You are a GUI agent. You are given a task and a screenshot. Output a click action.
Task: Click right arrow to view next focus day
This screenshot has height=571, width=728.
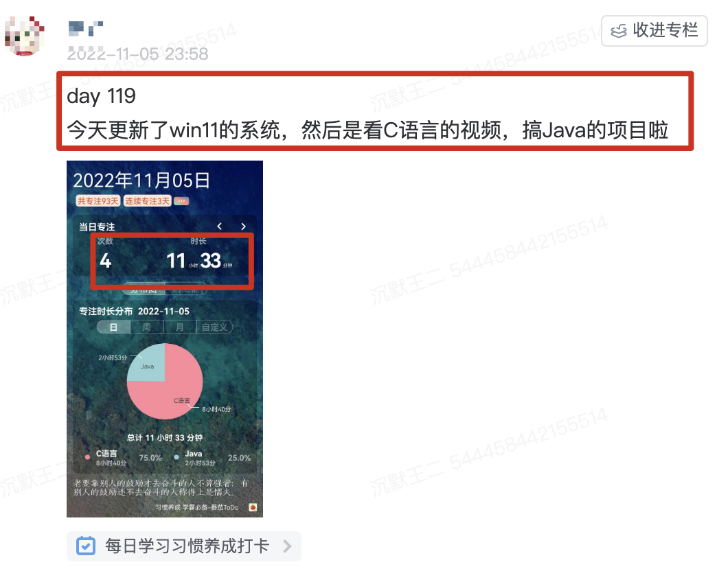tap(242, 226)
